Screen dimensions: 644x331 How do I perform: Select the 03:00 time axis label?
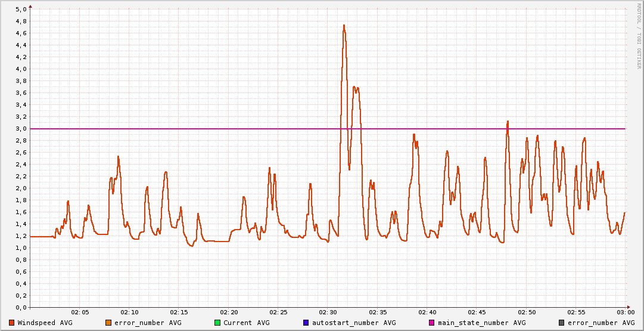625,312
